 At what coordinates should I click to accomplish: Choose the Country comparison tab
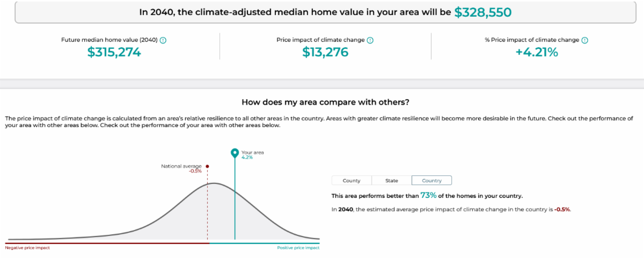point(431,181)
